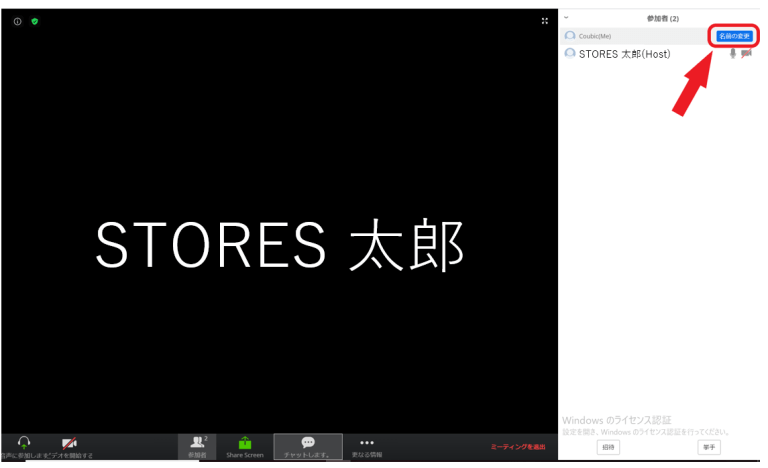Viewport: 768px width, 468px height.
Task: Select the Coubic(Me) participant row
Action: [659, 36]
